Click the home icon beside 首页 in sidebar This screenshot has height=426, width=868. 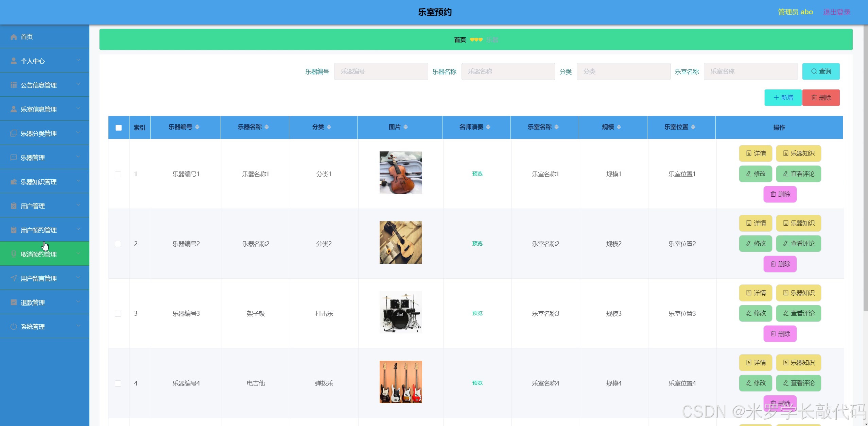pos(14,37)
